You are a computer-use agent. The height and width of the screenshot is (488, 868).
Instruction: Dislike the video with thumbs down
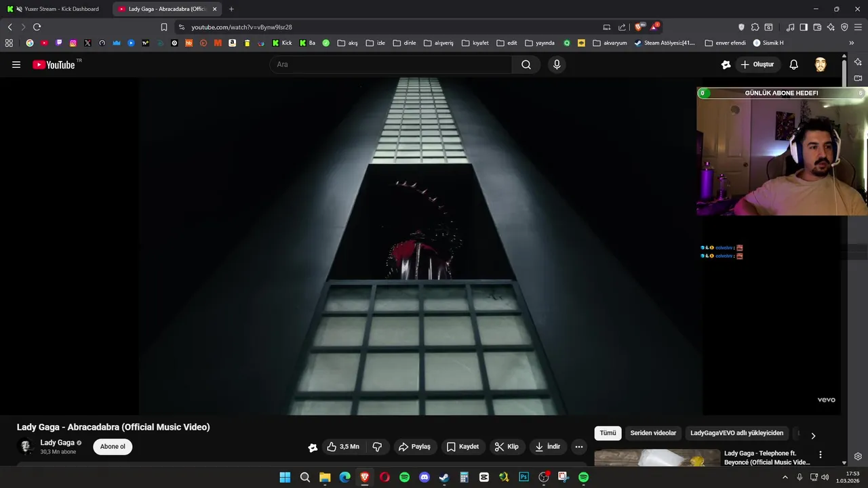click(x=377, y=447)
